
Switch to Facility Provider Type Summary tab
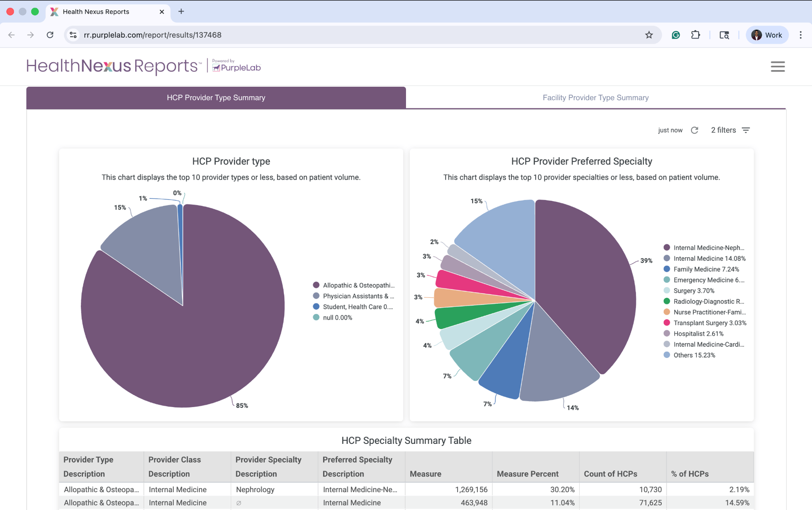tap(595, 98)
